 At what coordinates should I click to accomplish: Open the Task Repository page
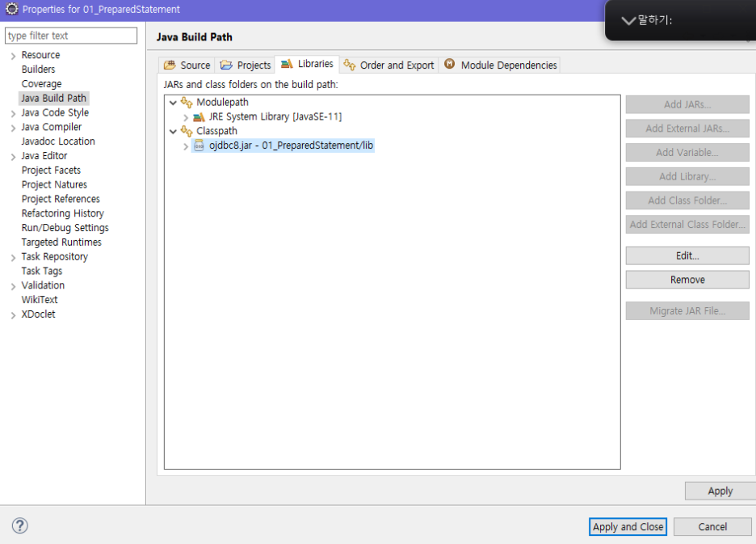(54, 257)
